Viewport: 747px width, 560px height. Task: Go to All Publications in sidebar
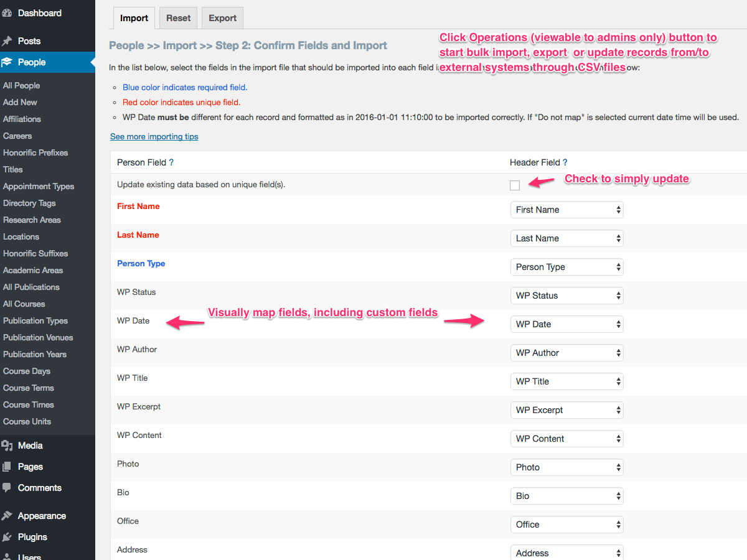31,287
